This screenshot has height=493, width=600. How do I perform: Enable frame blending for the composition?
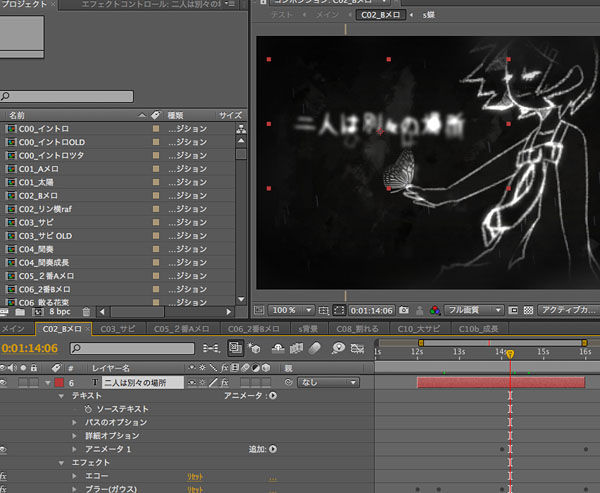[296, 348]
